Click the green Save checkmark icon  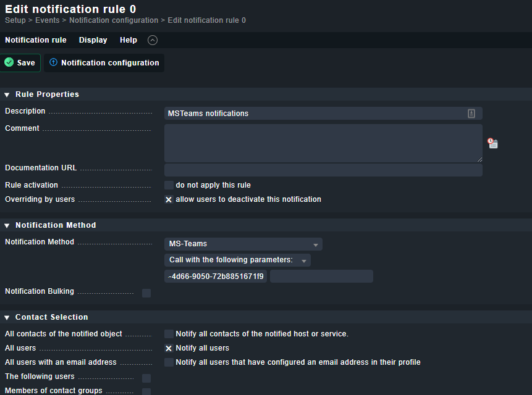click(9, 62)
